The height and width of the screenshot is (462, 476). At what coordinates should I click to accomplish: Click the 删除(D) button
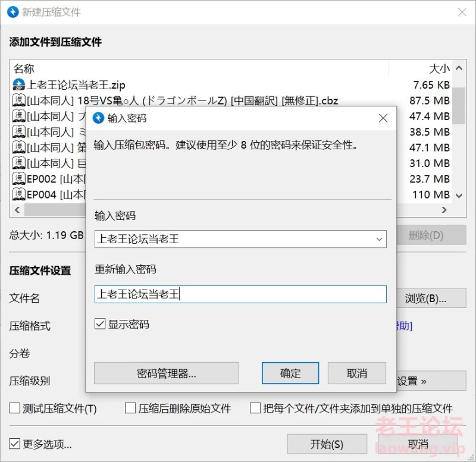pos(431,235)
